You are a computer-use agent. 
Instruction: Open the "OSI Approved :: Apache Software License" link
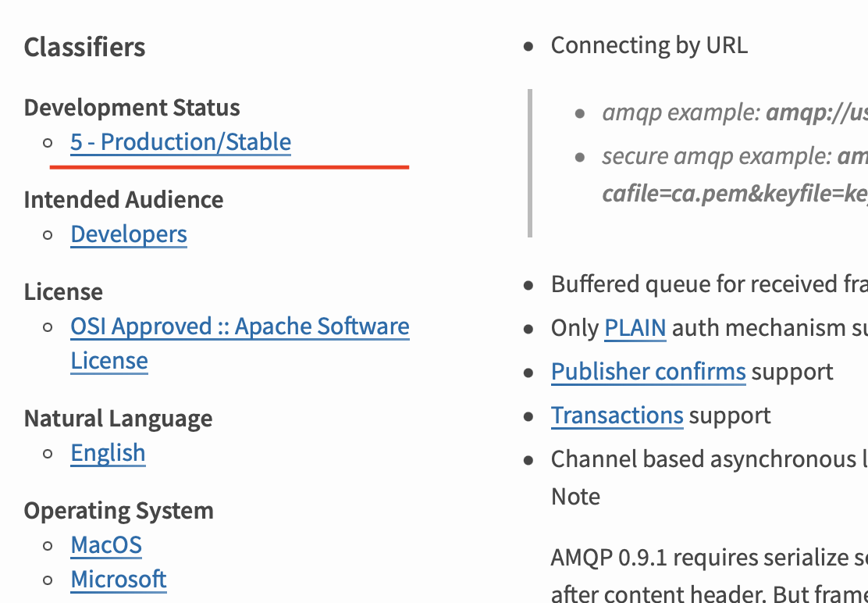click(240, 326)
